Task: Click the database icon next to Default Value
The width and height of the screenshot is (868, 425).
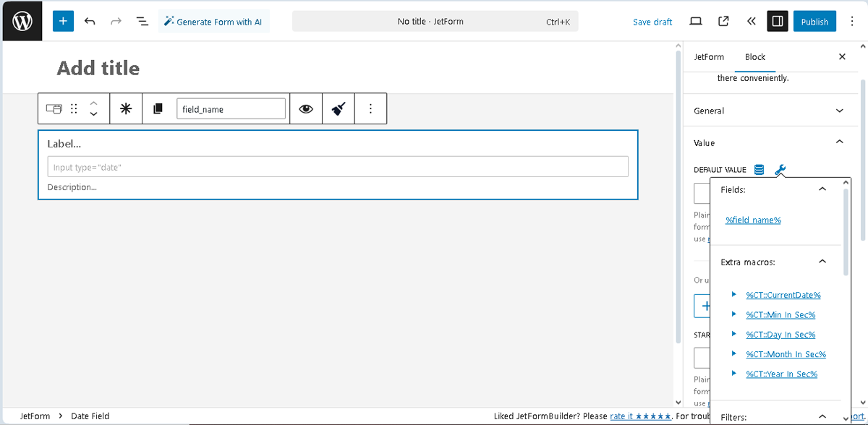Action: (758, 169)
